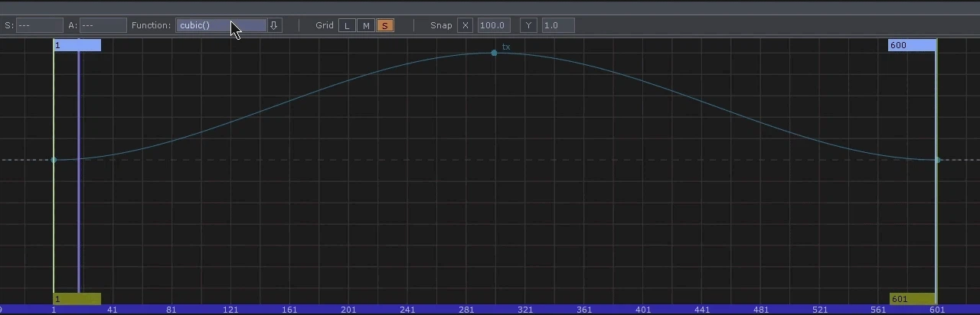Click the tx channel label

pos(506,47)
